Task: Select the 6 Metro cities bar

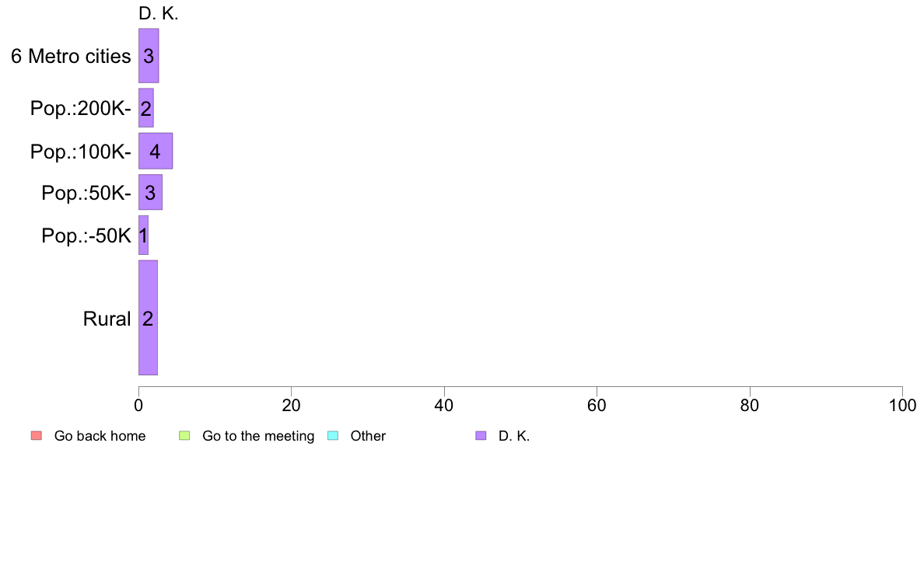Action: click(x=149, y=55)
